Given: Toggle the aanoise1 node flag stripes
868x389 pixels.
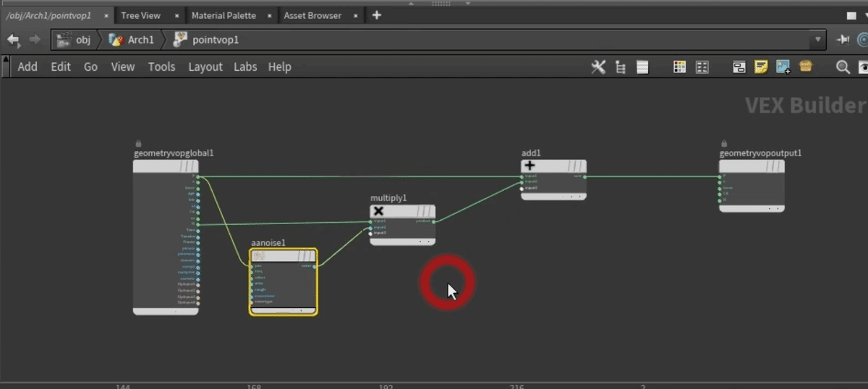Looking at the screenshot, I should 306,256.
